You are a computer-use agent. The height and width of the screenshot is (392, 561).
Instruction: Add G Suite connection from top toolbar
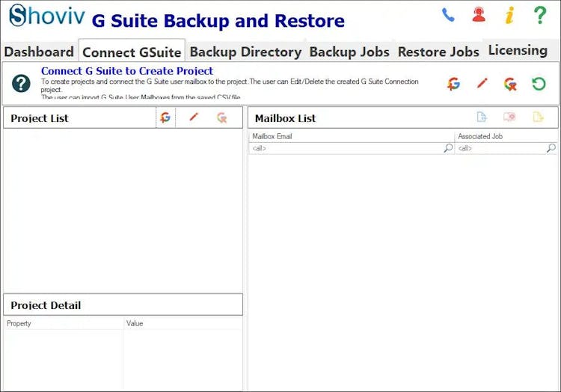coord(454,84)
